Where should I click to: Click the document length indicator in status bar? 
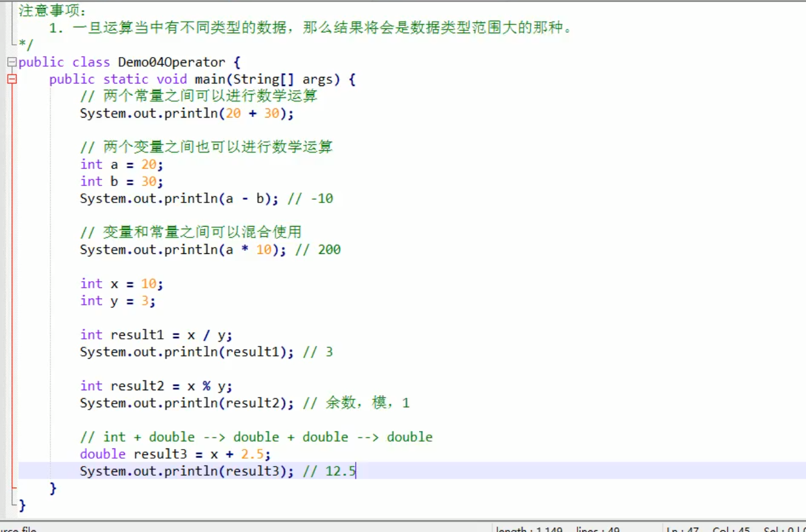point(529,529)
